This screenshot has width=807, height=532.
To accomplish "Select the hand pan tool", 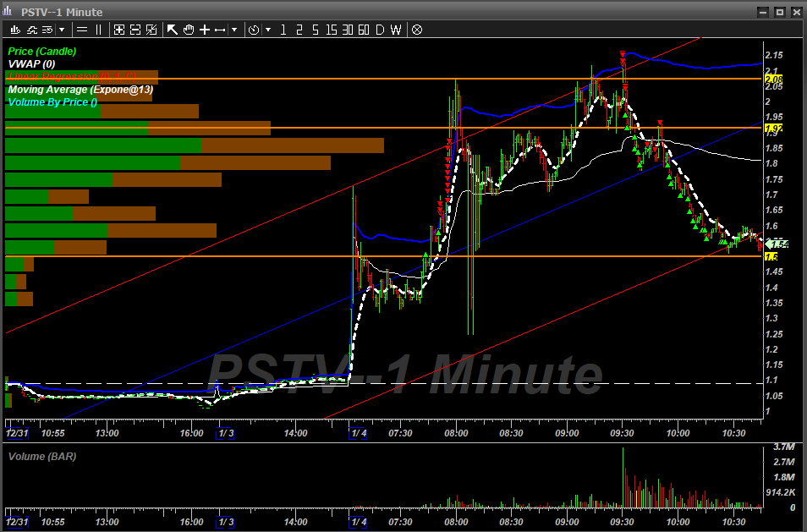I will [x=187, y=30].
